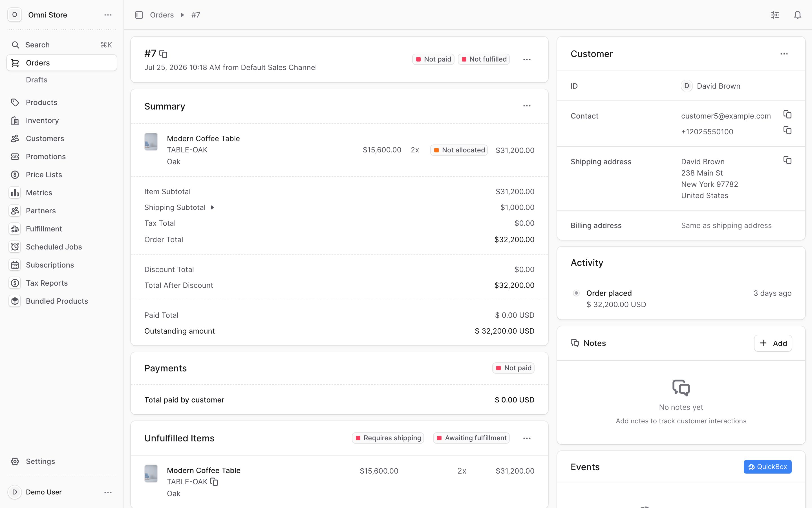Click the Promotions icon
Screen dimensions: 812x508
coord(15,157)
